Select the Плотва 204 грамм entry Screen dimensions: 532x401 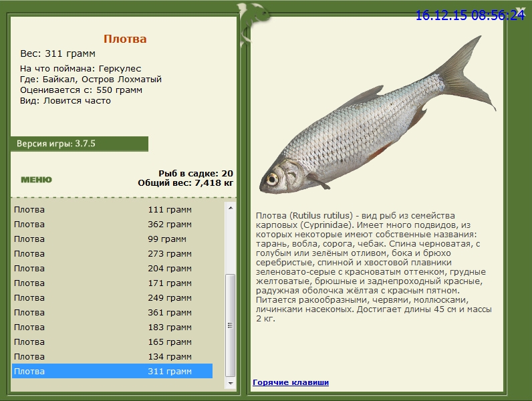point(112,269)
